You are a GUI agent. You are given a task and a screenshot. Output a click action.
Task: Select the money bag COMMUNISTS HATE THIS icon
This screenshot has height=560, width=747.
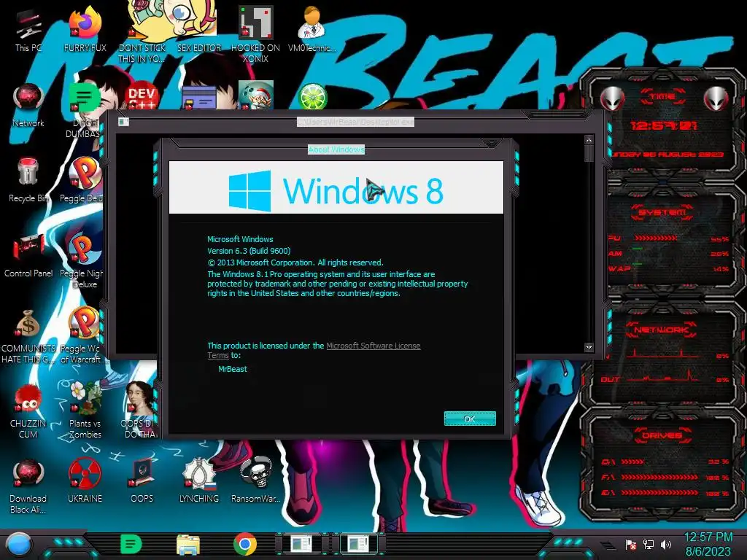[28, 335]
